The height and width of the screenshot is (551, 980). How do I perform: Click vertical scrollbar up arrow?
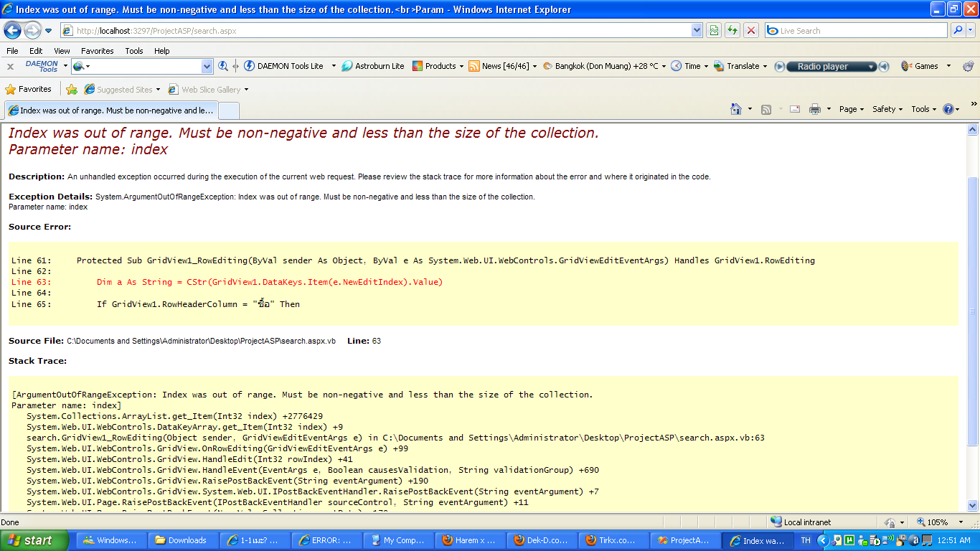click(973, 130)
